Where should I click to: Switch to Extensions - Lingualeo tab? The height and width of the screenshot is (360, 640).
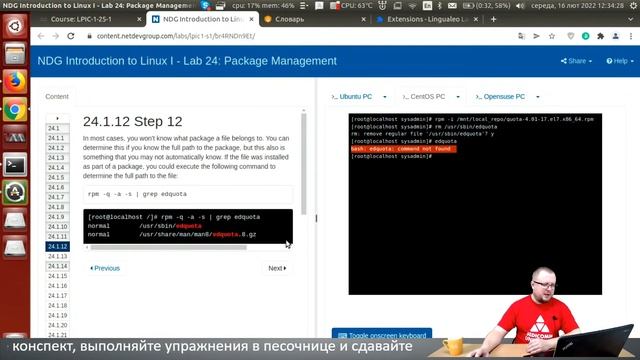pyautogui.click(x=427, y=19)
